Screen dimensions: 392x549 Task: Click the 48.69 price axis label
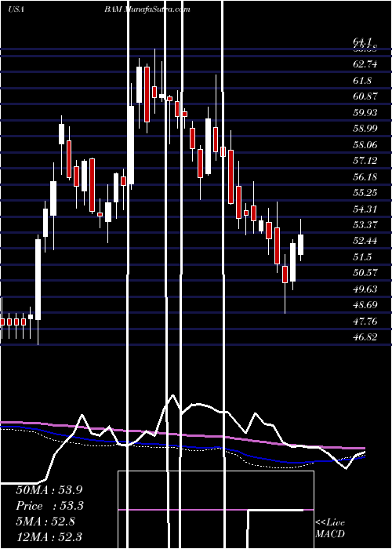pos(365,305)
